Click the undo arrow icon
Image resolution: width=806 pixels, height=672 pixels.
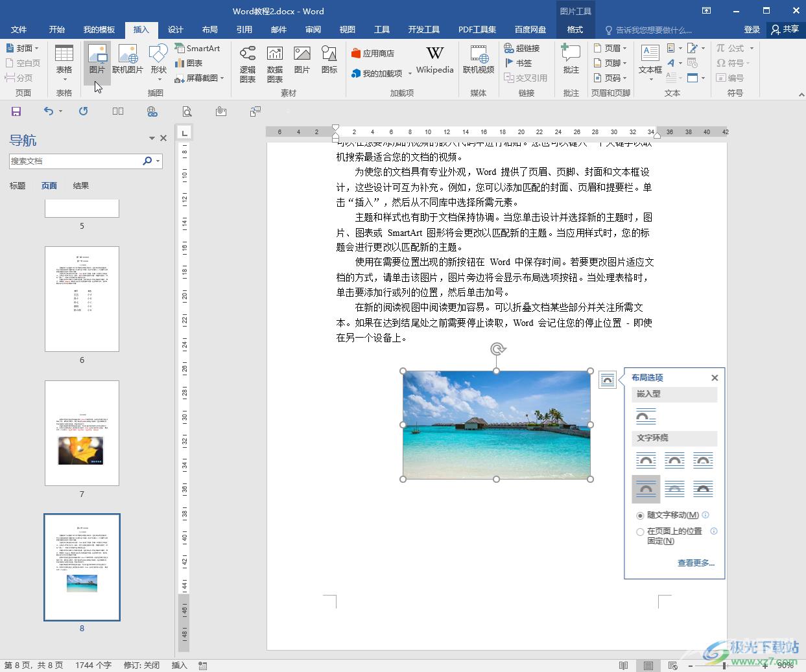[49, 111]
